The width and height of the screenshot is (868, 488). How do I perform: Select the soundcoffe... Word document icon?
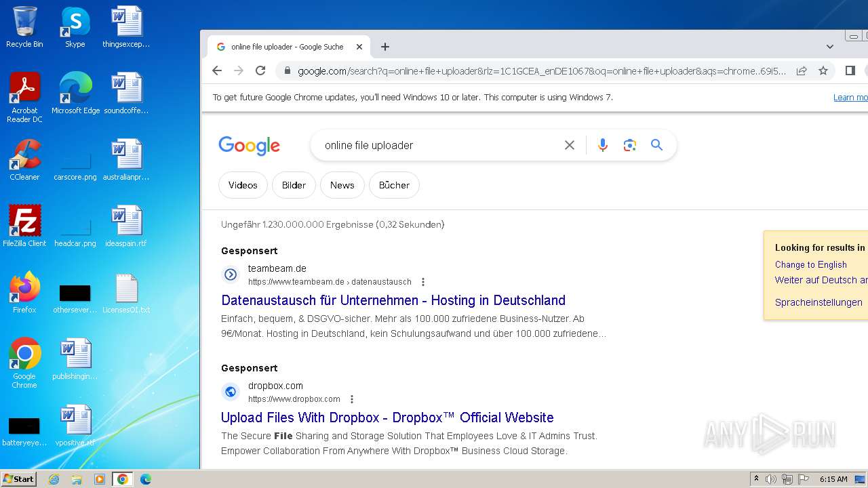tap(126, 94)
